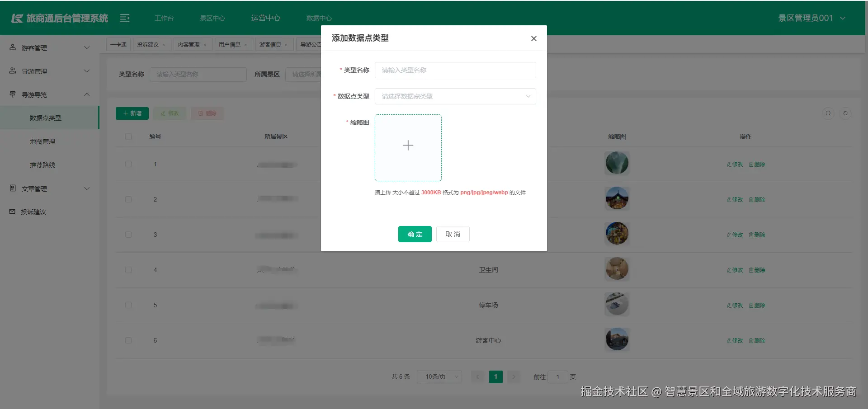
Task: Tick the checkbox for row 1
Action: [128, 164]
